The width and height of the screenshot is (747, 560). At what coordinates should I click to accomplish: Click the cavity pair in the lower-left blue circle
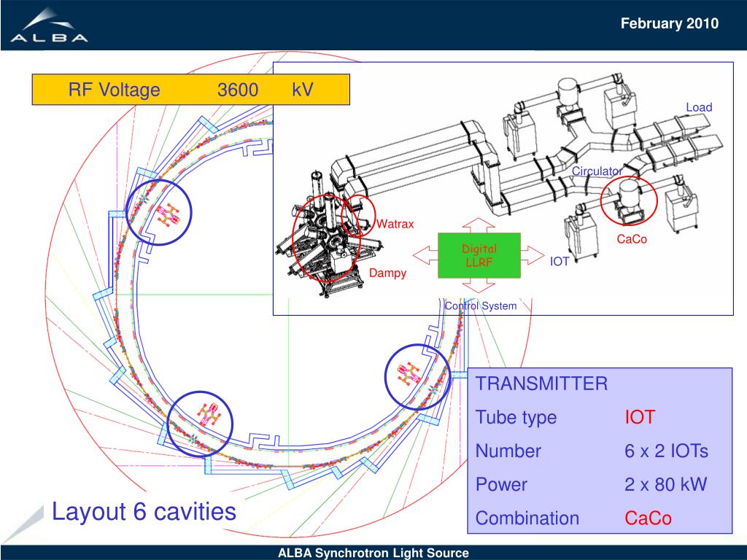click(209, 414)
